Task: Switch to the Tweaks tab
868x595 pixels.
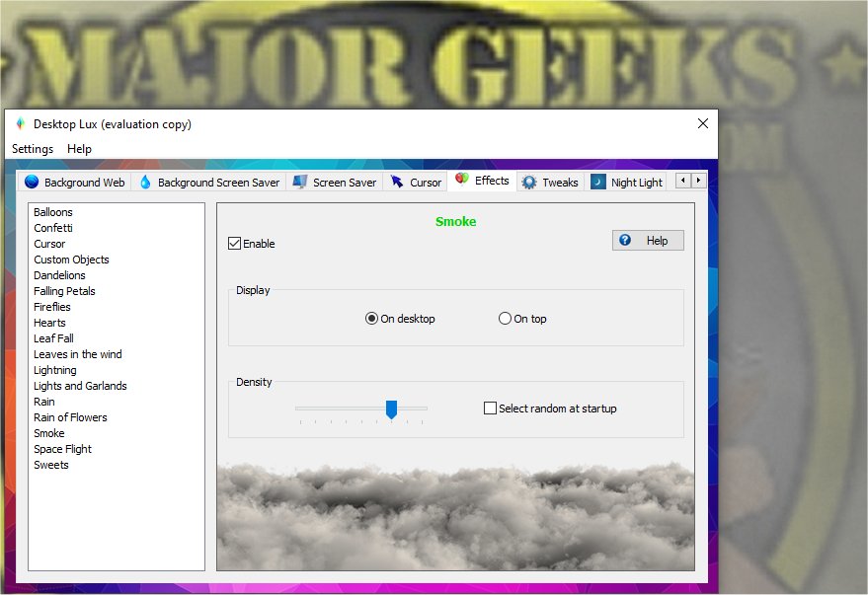Action: (550, 182)
